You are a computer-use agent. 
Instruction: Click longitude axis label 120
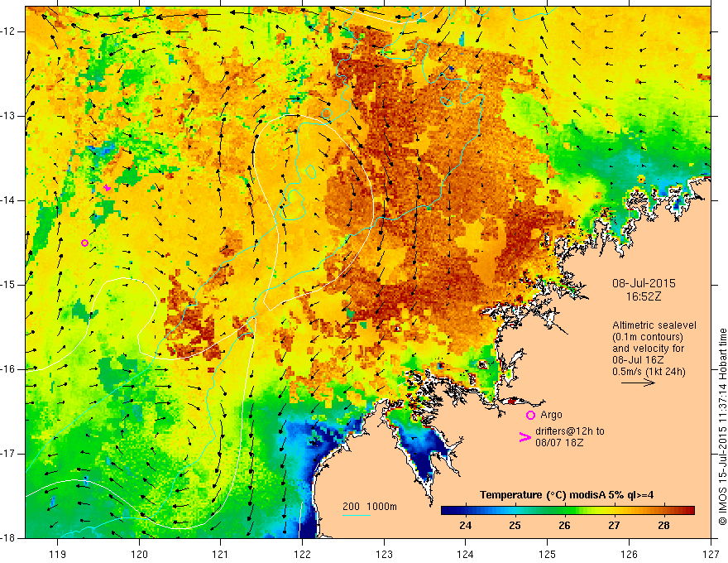coord(139,554)
